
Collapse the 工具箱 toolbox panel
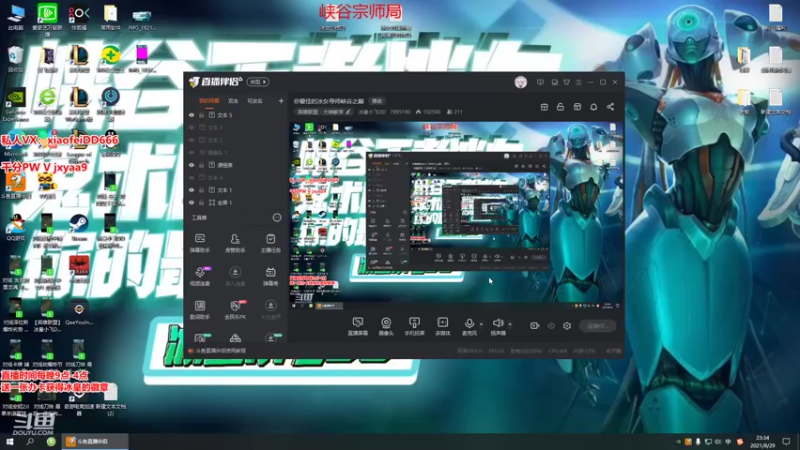pyautogui.click(x=277, y=218)
